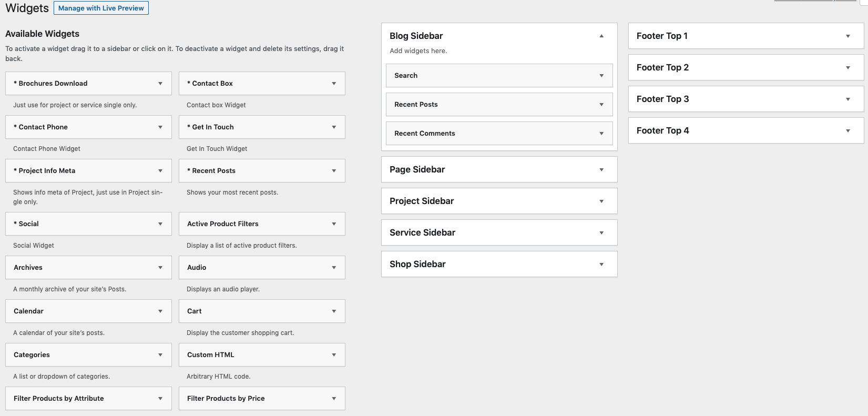Expand Recent Comments widget arrow in Blog Sidebar
This screenshot has width=868, height=416.
(601, 133)
